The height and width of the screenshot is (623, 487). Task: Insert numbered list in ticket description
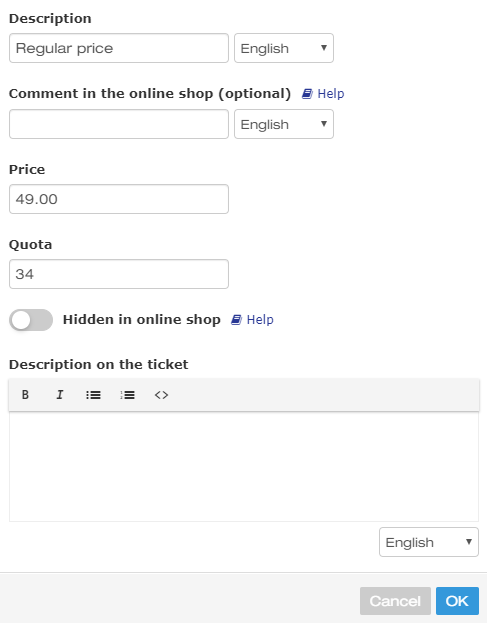pyautogui.click(x=128, y=395)
